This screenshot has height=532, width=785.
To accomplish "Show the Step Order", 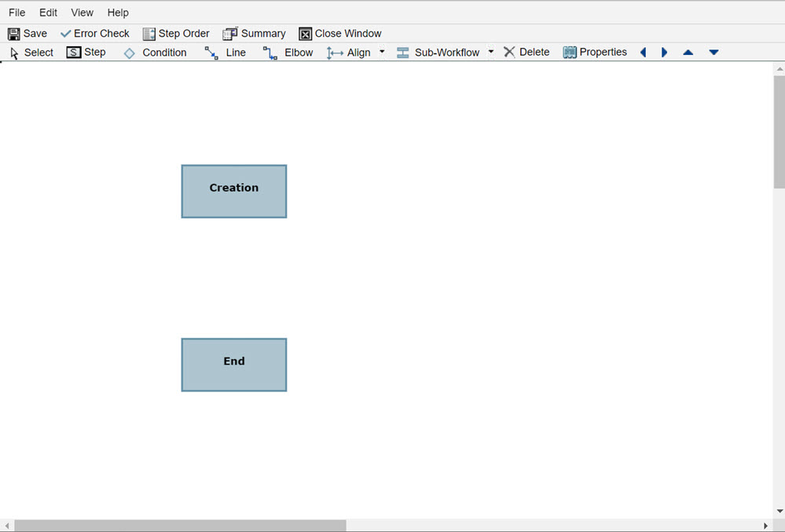I will click(176, 33).
